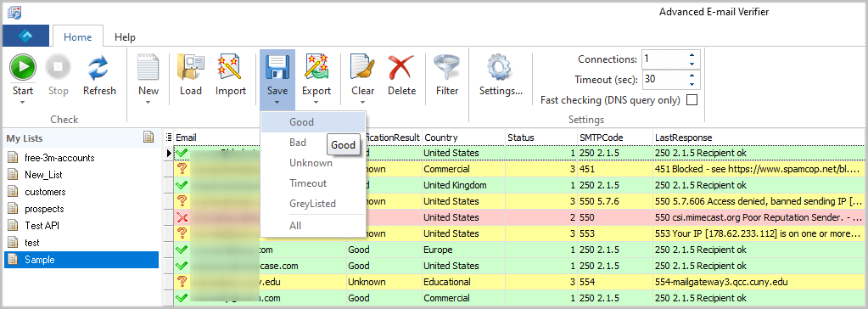Delete selected entries with the red X icon
This screenshot has width=868, height=309.
[401, 68]
